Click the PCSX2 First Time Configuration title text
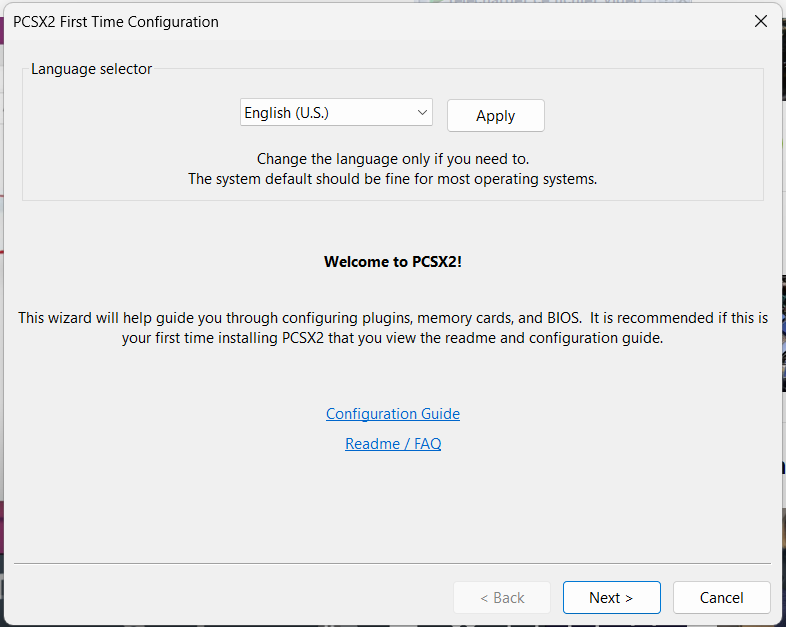Screen dimensions: 786x627 point(116,22)
